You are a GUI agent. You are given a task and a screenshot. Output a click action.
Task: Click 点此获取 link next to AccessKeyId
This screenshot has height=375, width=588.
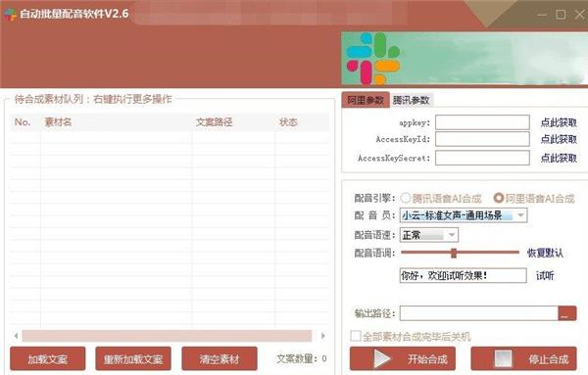[x=559, y=139]
